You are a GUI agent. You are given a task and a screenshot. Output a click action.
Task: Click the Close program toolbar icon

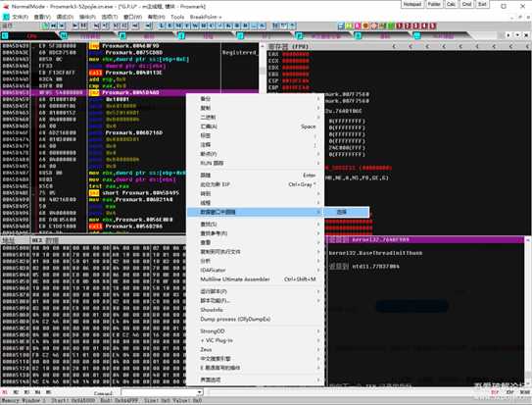pos(62,25)
